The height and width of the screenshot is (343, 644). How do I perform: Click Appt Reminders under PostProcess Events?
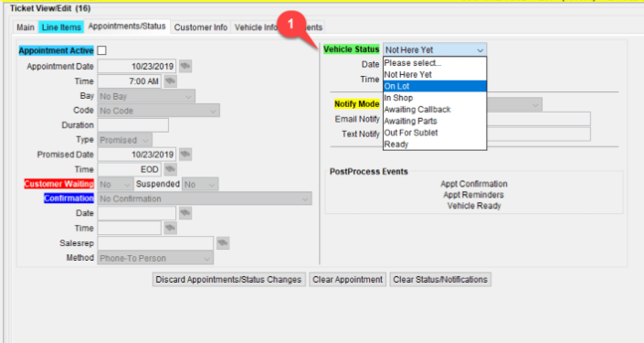(473, 195)
